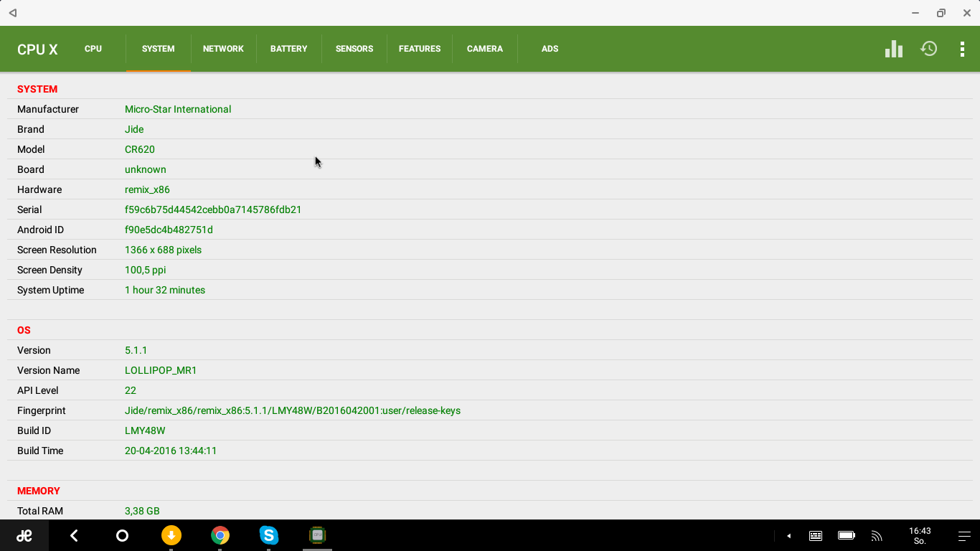Screen dimensions: 980x551
Task: Open the bar chart statistics icon
Action: (893, 49)
